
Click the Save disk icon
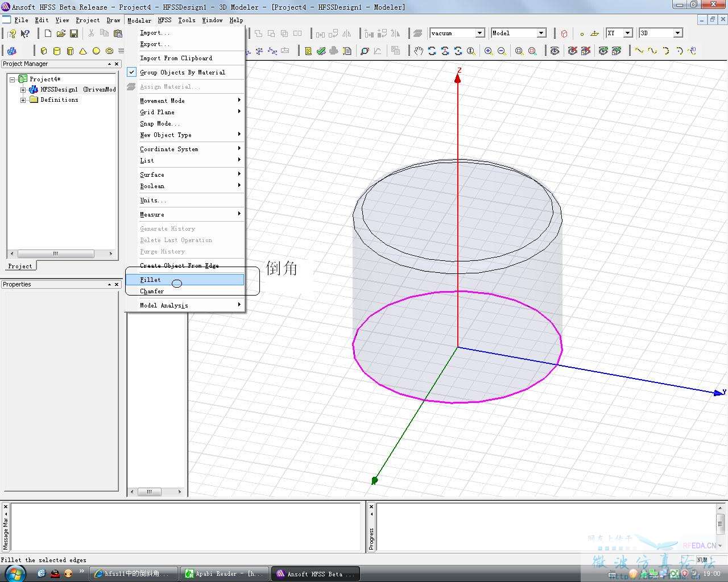tap(74, 34)
